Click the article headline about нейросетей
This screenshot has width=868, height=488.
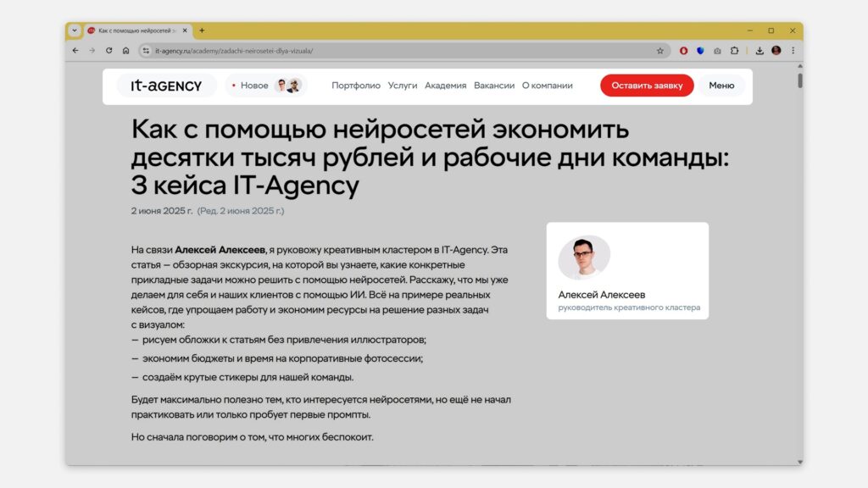click(x=430, y=157)
